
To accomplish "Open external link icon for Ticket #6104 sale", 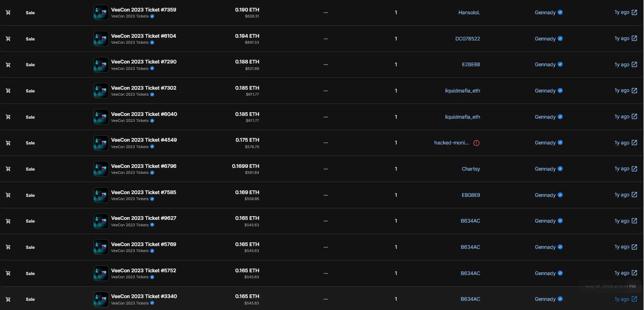I will click(x=634, y=38).
